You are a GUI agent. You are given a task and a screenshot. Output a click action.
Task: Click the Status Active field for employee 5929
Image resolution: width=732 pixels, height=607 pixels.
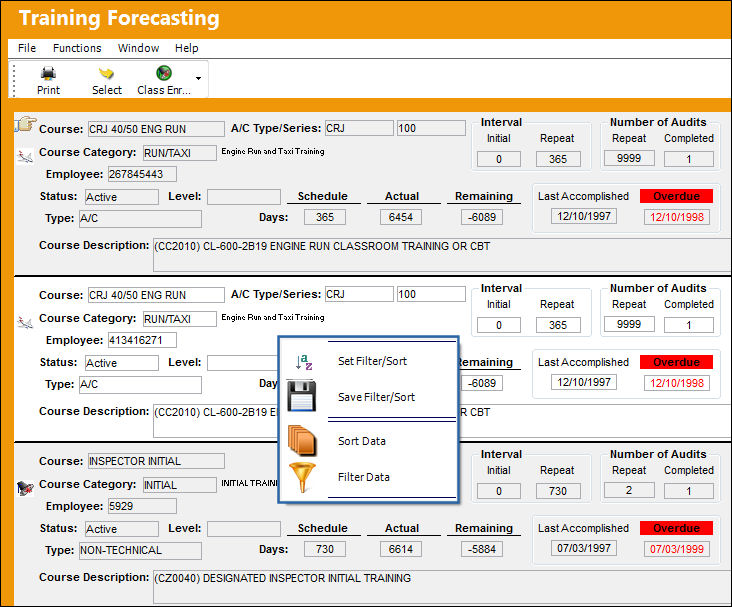[121, 529]
